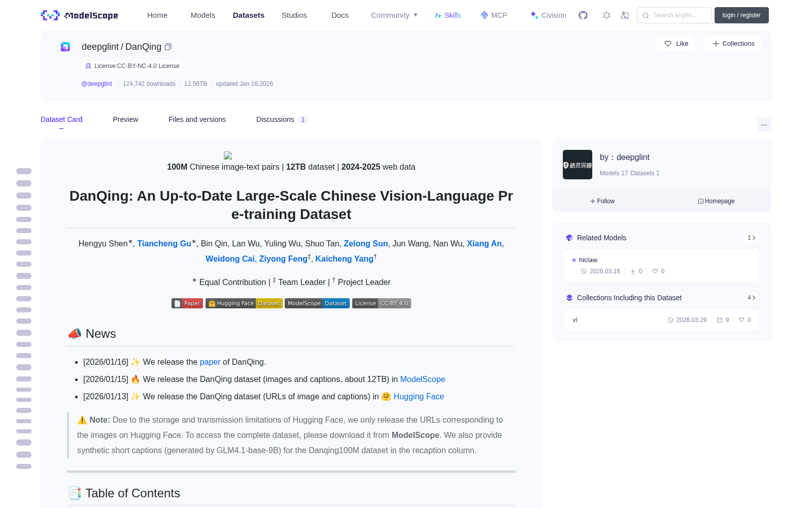Open the Studios menu item

tap(294, 15)
